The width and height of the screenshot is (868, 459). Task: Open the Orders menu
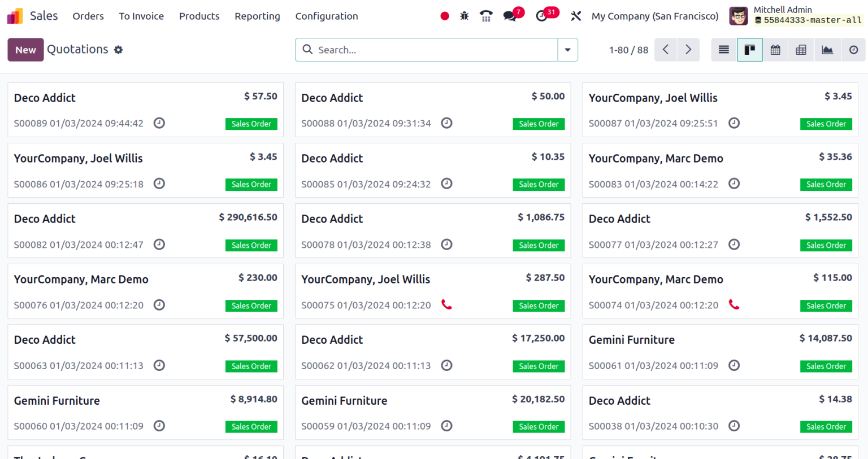(x=88, y=16)
